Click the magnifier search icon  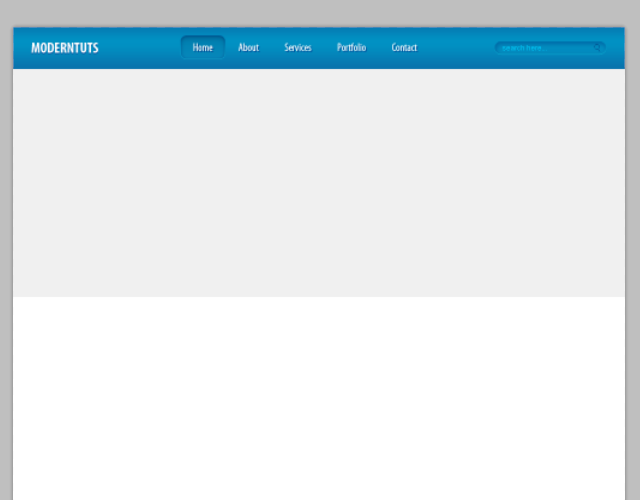click(597, 48)
